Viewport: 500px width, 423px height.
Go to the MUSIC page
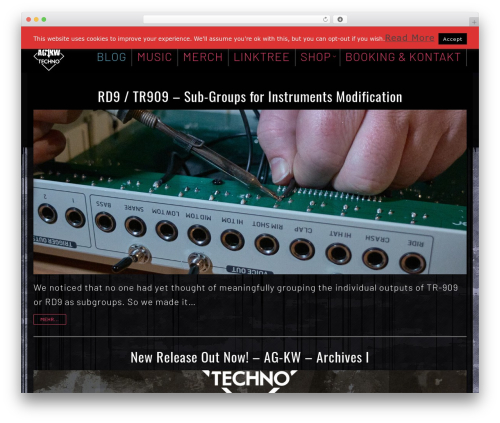point(154,57)
